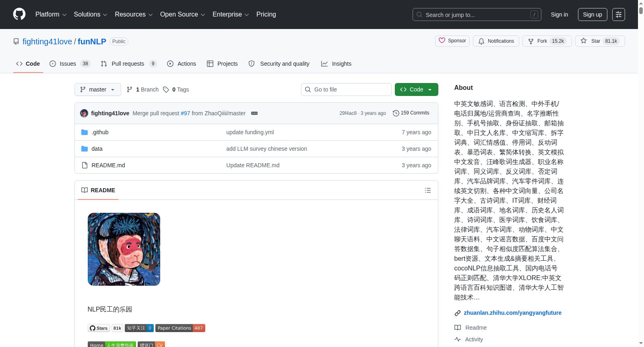This screenshot has height=347, width=644.
Task: Expand the Platform menu
Action: point(51,15)
